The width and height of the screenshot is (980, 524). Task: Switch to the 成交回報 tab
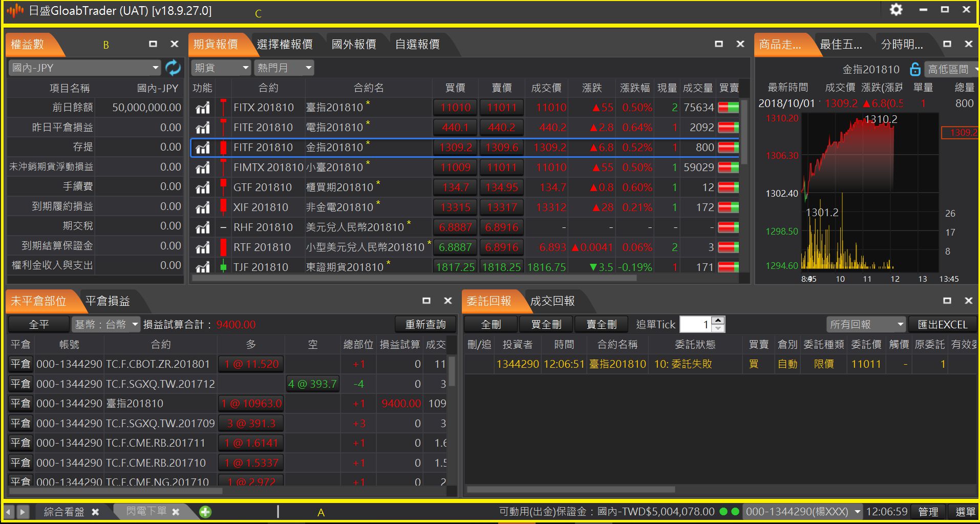pos(552,301)
